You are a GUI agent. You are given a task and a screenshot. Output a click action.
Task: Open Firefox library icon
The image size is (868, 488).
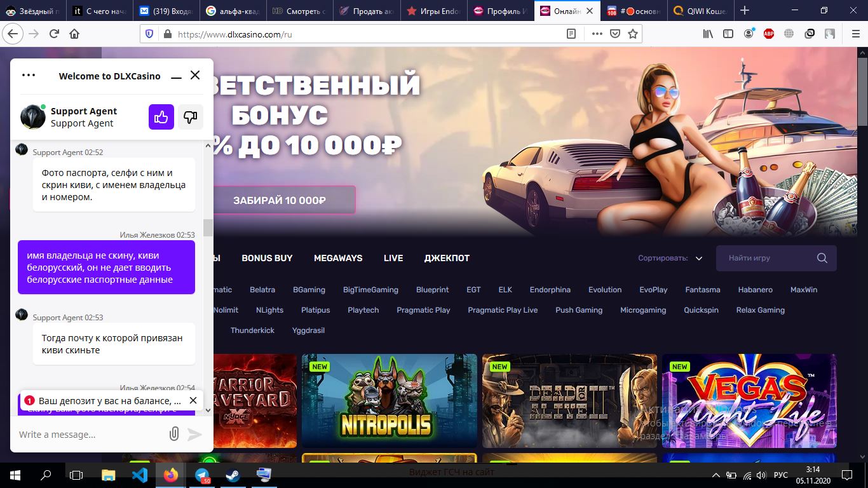708,34
